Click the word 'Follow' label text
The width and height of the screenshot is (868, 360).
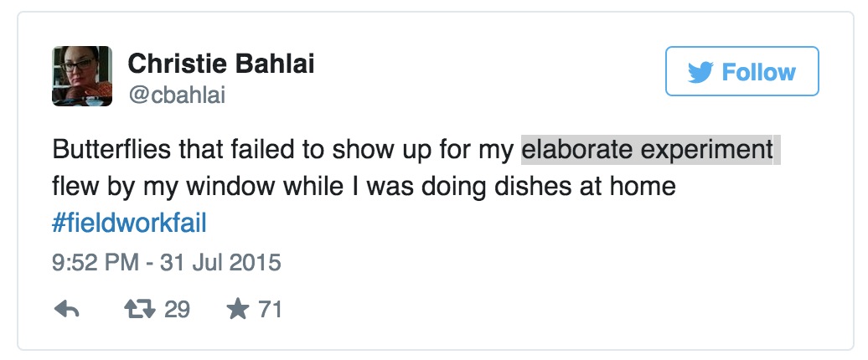pyautogui.click(x=758, y=72)
